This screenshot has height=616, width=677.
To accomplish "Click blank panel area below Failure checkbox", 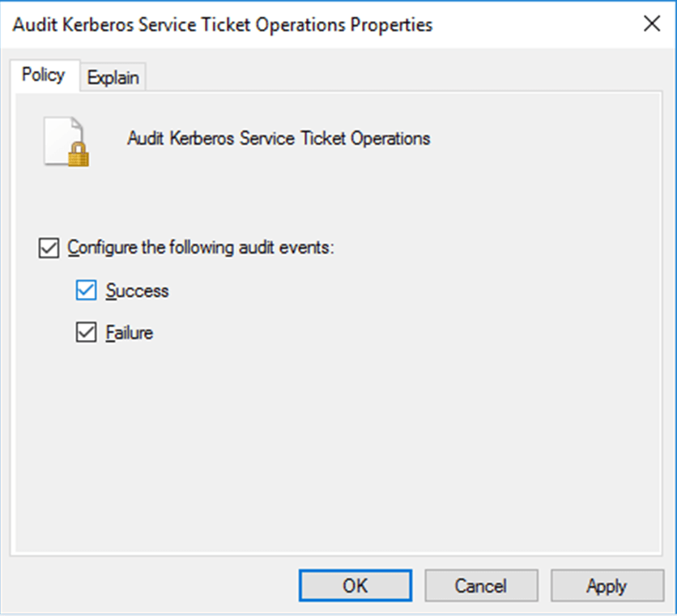I will (324, 437).
